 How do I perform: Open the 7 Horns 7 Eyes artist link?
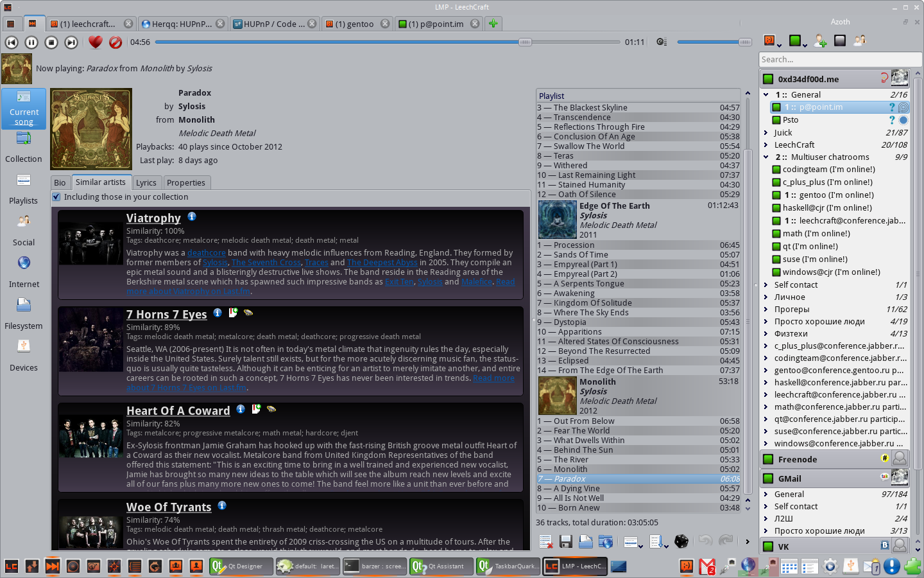pos(166,315)
